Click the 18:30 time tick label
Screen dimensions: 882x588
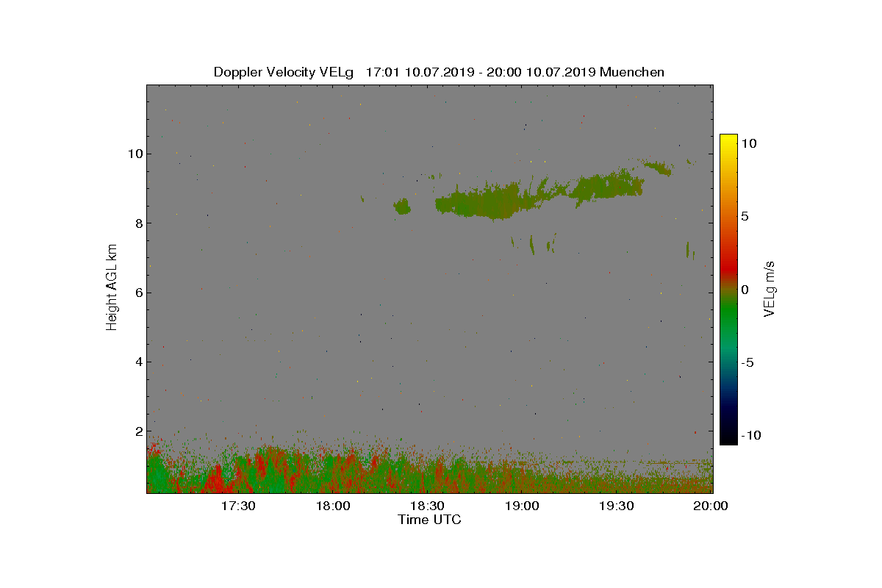427,506
